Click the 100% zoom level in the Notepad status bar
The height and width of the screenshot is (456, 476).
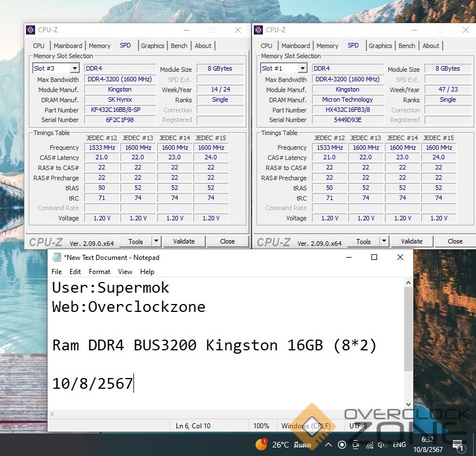pyautogui.click(x=261, y=426)
